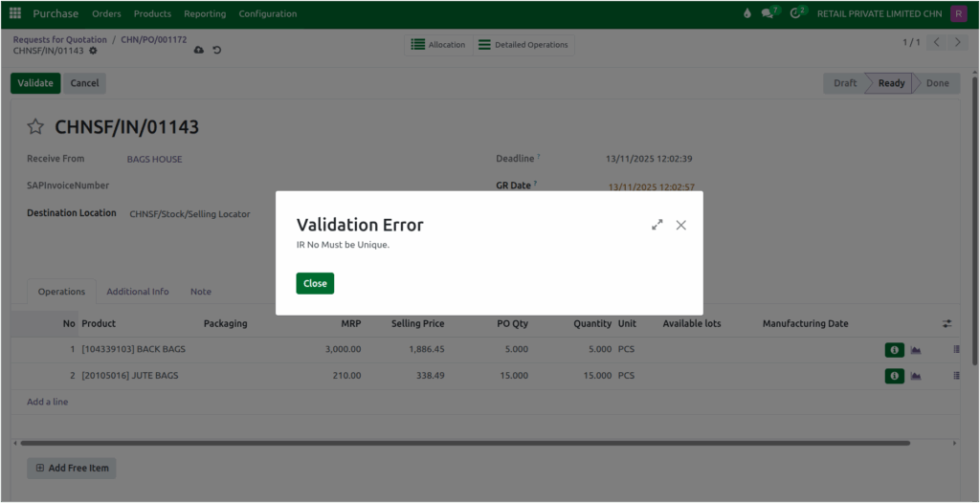The image size is (980, 503).
Task: Click the 338.49 selling price cell
Action: click(x=431, y=376)
